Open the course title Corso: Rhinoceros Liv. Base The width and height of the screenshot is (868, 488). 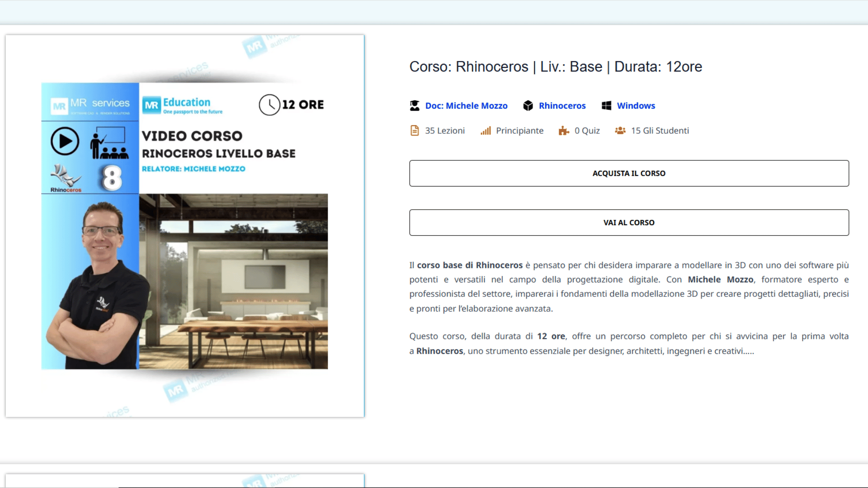[556, 66]
